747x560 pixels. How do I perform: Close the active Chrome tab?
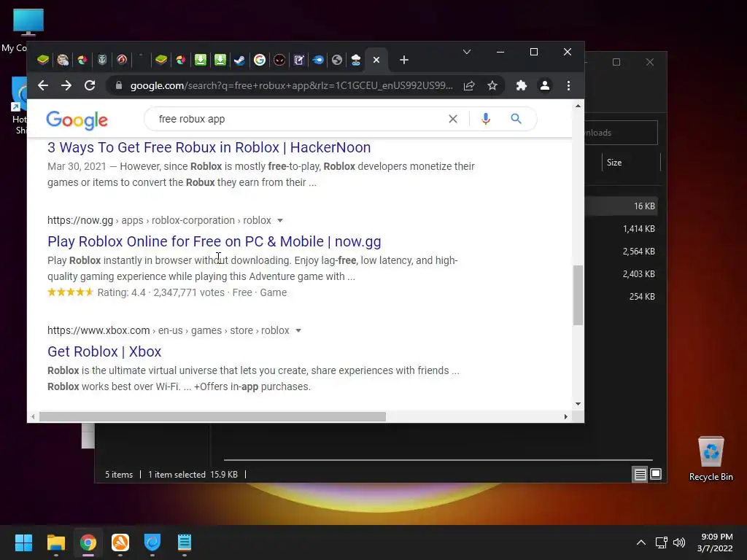376,60
